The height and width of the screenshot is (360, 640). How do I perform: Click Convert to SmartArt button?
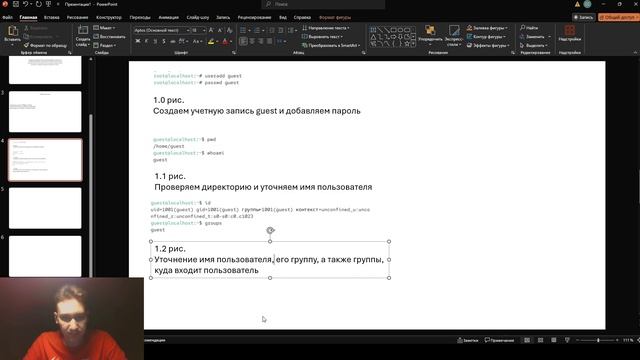[331, 46]
